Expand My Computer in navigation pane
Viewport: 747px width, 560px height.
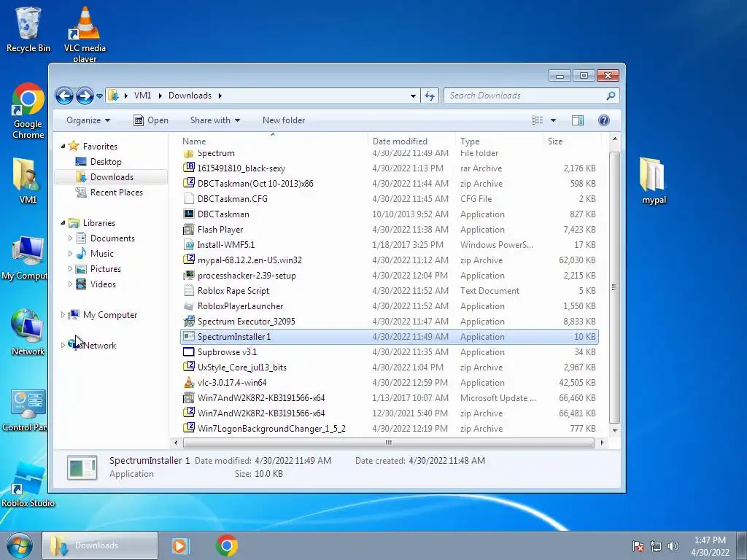point(63,315)
